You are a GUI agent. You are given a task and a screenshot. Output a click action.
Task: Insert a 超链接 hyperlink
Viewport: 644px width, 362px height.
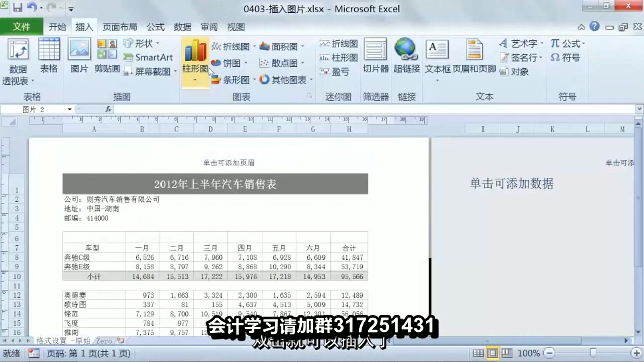pyautogui.click(x=406, y=55)
